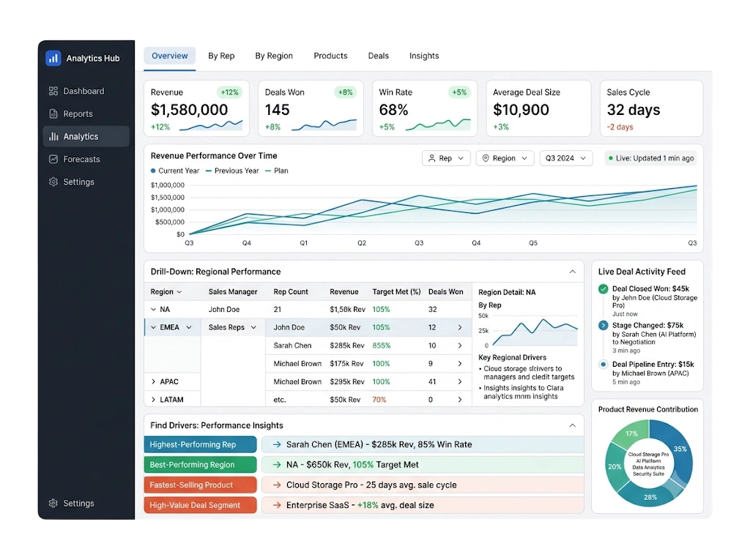
Task: Open the Sales Reps dropdown
Action: pyautogui.click(x=232, y=328)
